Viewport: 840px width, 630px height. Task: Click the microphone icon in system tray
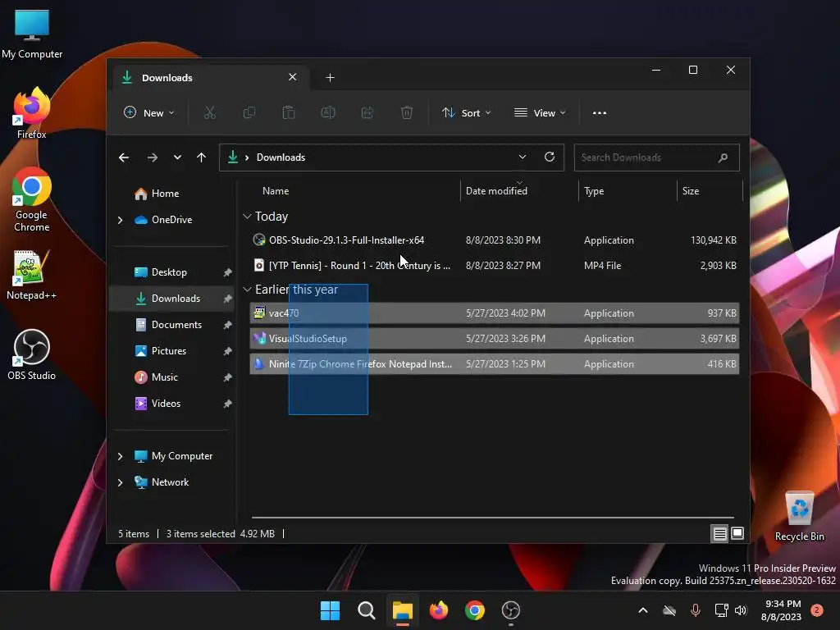click(x=696, y=610)
